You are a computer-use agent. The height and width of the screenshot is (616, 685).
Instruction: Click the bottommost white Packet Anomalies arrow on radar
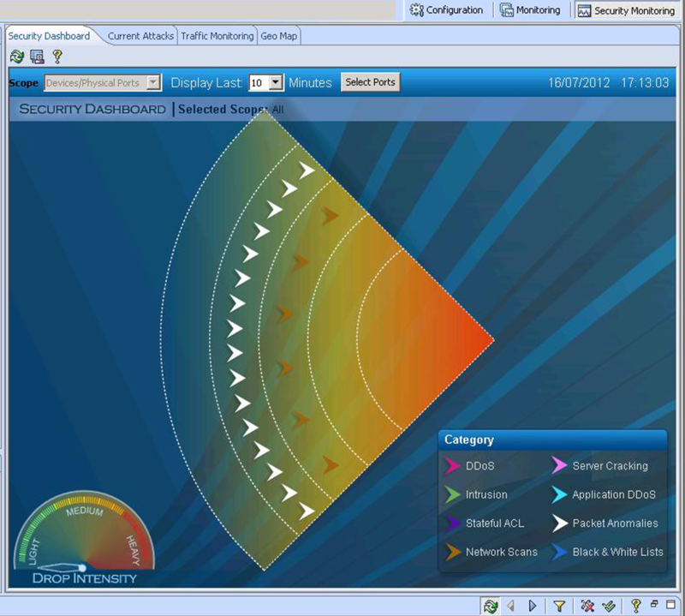coord(307,511)
